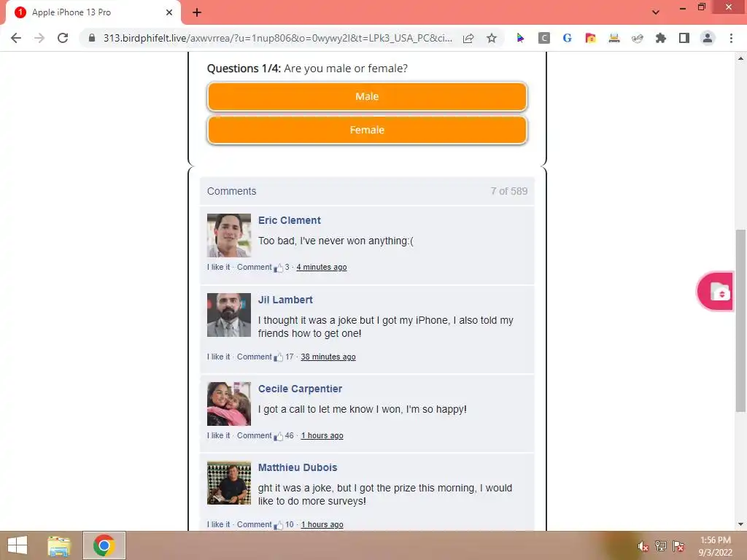Image resolution: width=747 pixels, height=560 pixels.
Task: Click Eric Clement's name link
Action: (289, 220)
